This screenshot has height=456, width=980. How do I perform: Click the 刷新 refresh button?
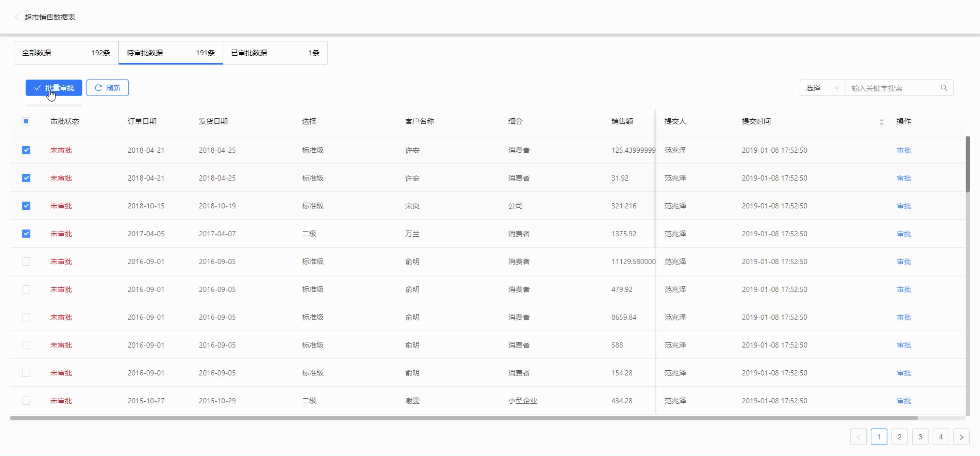tap(107, 88)
